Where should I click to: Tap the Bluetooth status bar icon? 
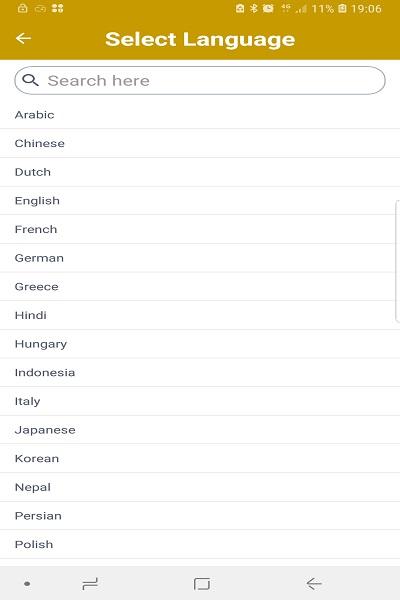pyautogui.click(x=254, y=8)
